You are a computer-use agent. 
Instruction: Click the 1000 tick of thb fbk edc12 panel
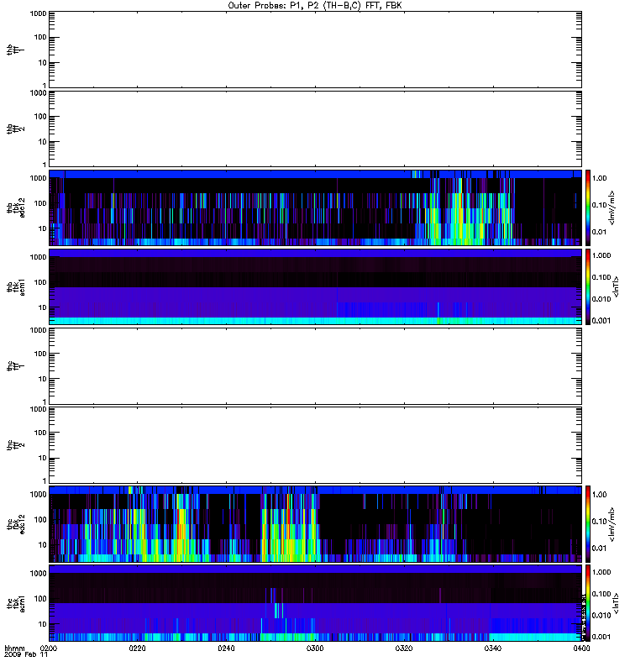(38, 178)
